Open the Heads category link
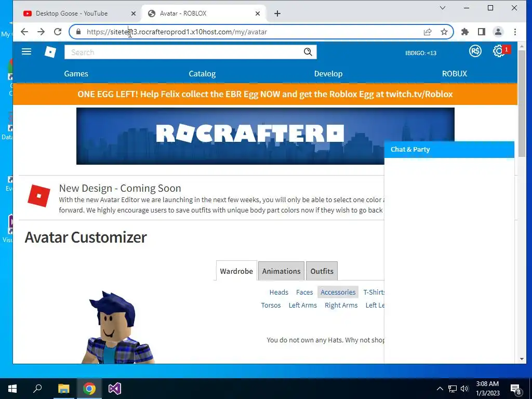Viewport: 532px width, 399px height. [x=278, y=292]
